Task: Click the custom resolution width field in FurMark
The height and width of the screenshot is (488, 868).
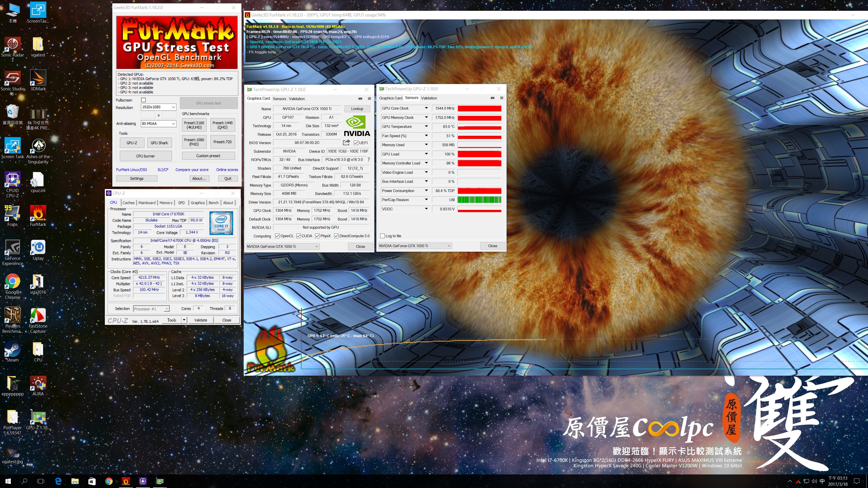Action: point(148,115)
